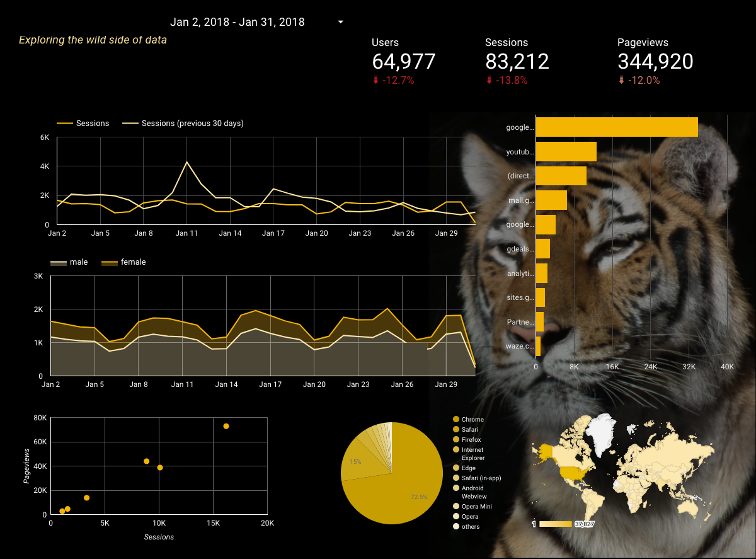Click the down arrow beside -12.0%
Image resolution: width=756 pixels, height=559 pixels.
[621, 80]
